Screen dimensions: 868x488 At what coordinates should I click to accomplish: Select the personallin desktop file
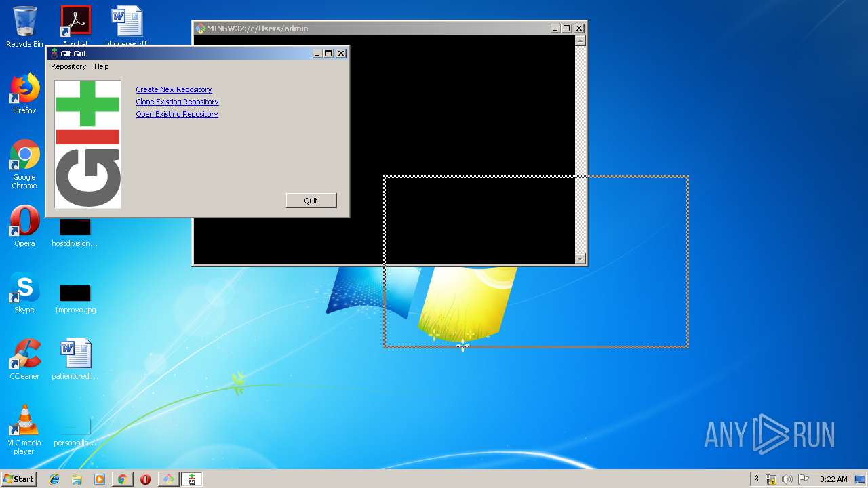pyautogui.click(x=75, y=432)
